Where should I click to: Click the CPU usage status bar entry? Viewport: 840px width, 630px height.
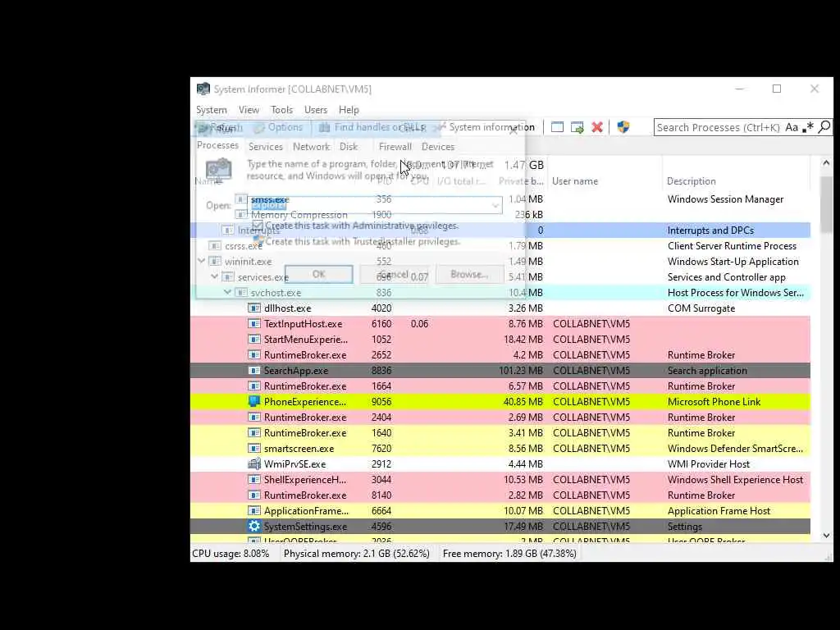click(231, 554)
